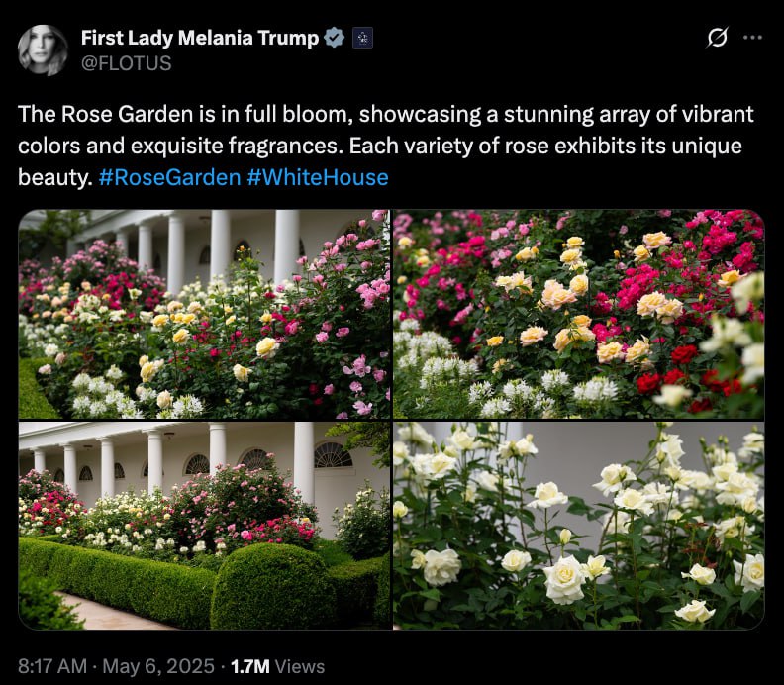This screenshot has height=685, width=784.
Task: View bottom-left photo with trimmed green hedge
Action: (x=204, y=525)
